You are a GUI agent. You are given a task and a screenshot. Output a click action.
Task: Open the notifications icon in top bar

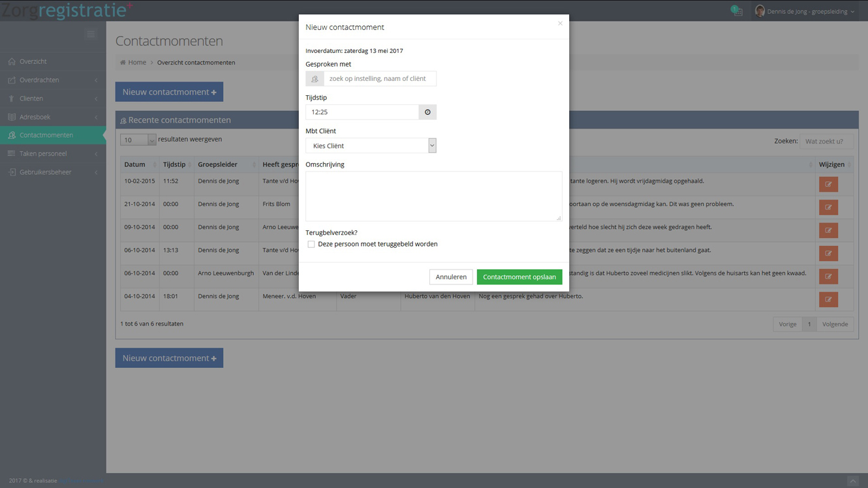(737, 11)
